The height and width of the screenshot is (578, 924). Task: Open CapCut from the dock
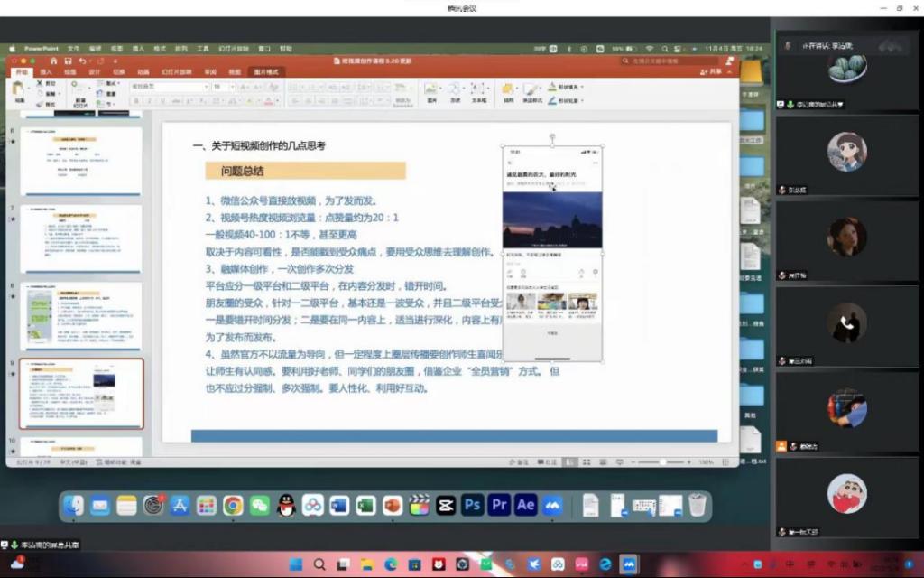click(445, 506)
